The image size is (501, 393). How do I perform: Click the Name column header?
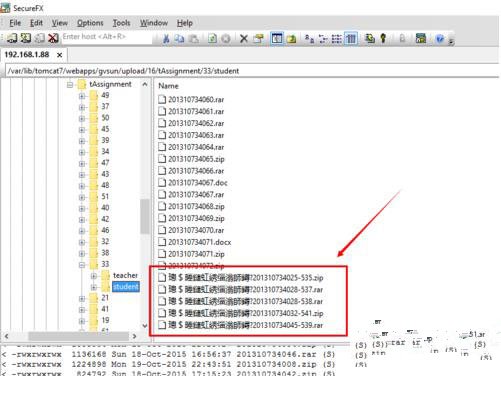168,86
